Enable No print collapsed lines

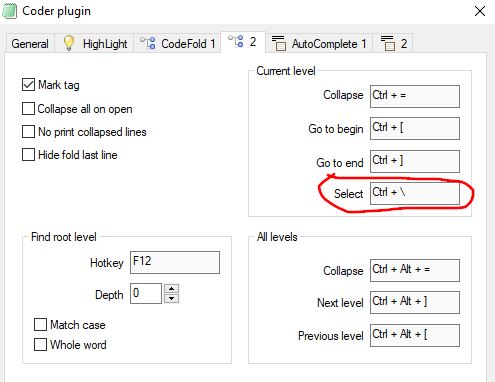click(x=28, y=131)
